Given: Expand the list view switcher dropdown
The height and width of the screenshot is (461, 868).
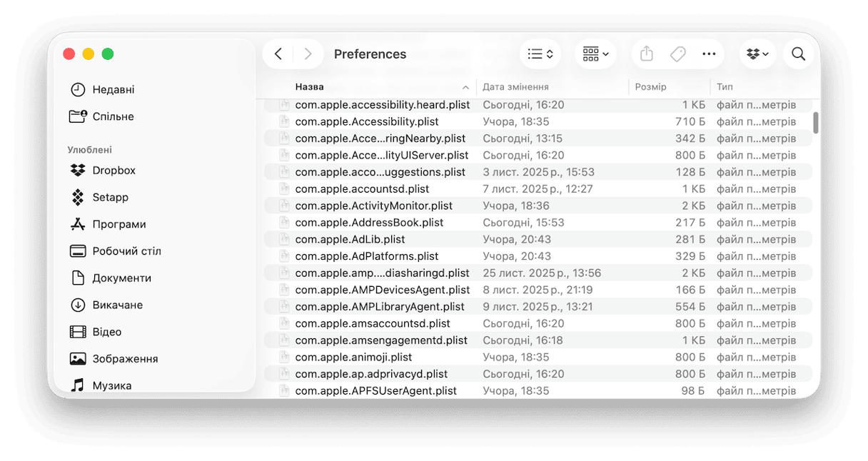Looking at the screenshot, I should pos(540,54).
